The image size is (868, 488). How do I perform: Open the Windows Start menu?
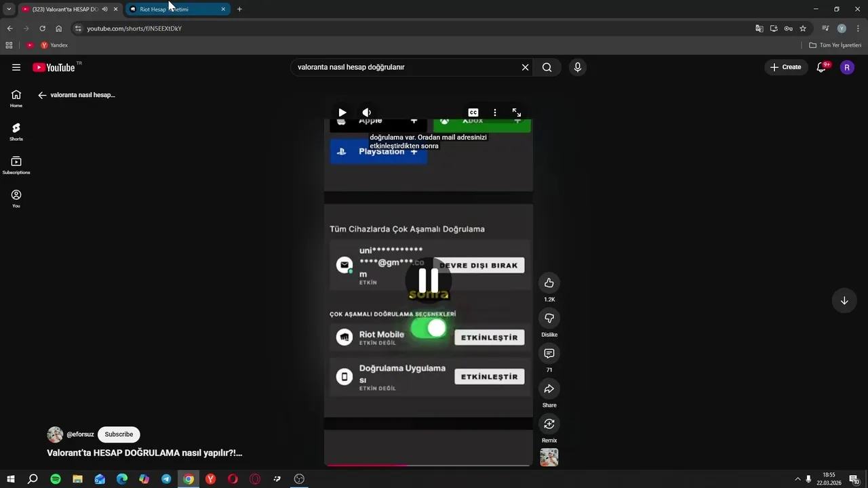click(x=11, y=479)
